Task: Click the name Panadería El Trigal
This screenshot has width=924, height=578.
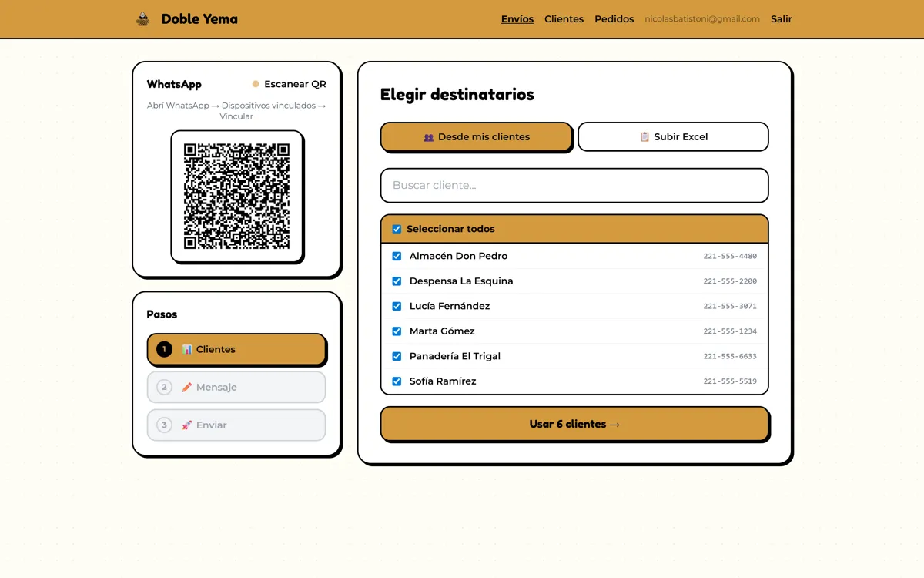Action: [455, 356]
